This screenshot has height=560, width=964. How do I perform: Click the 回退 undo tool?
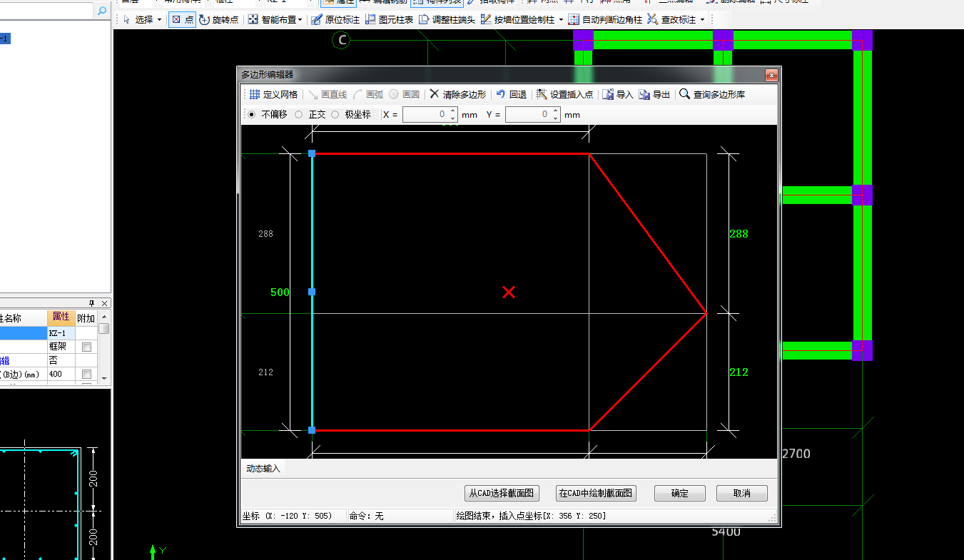pyautogui.click(x=511, y=94)
